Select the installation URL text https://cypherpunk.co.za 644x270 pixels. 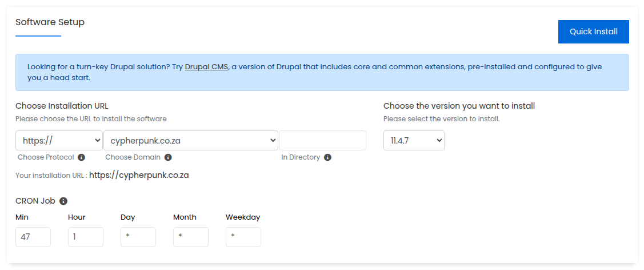coord(139,176)
